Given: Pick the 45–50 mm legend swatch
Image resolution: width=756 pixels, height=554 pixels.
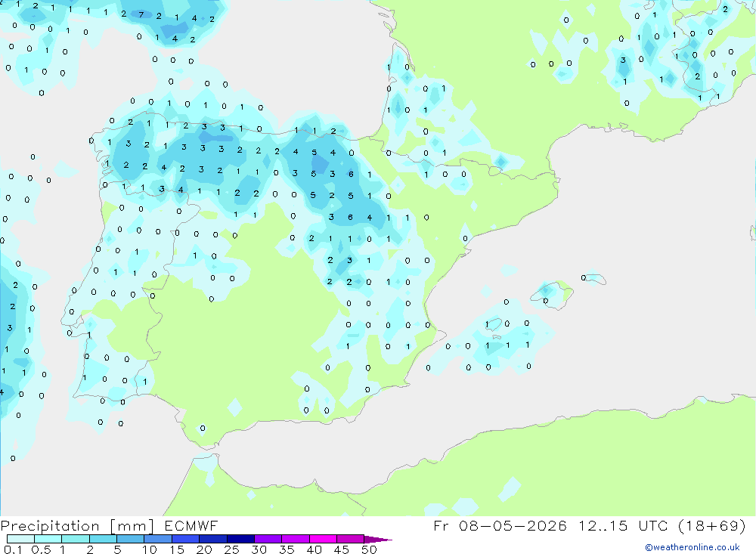Looking at the screenshot, I should pos(351,539).
